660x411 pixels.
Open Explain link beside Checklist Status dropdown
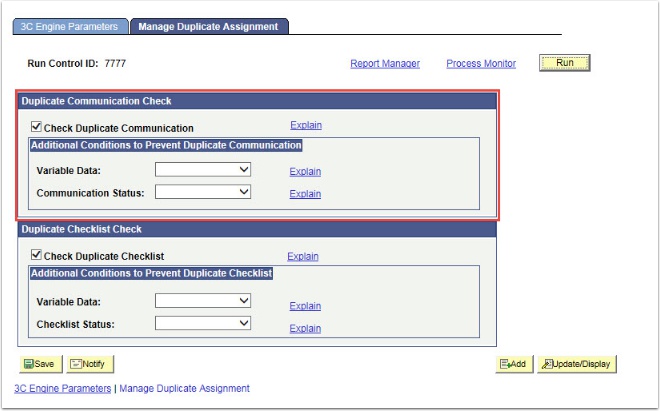(x=305, y=328)
